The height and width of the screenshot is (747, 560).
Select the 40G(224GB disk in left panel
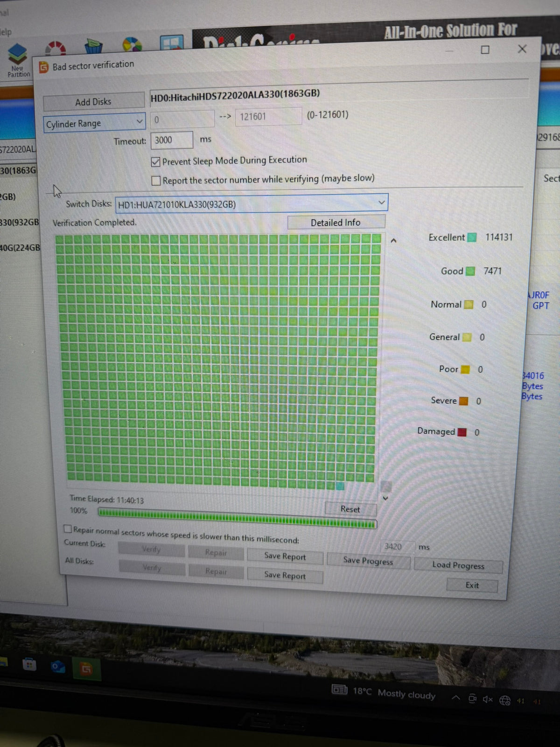click(20, 247)
